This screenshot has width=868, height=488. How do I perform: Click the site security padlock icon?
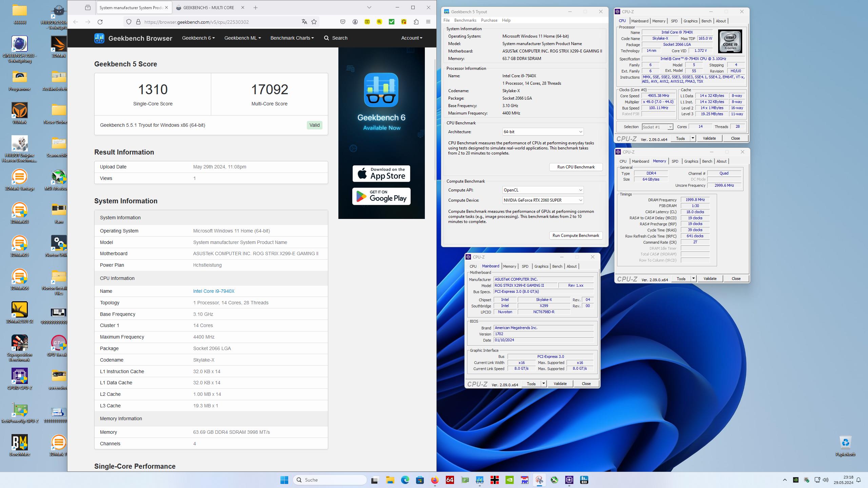(x=138, y=22)
